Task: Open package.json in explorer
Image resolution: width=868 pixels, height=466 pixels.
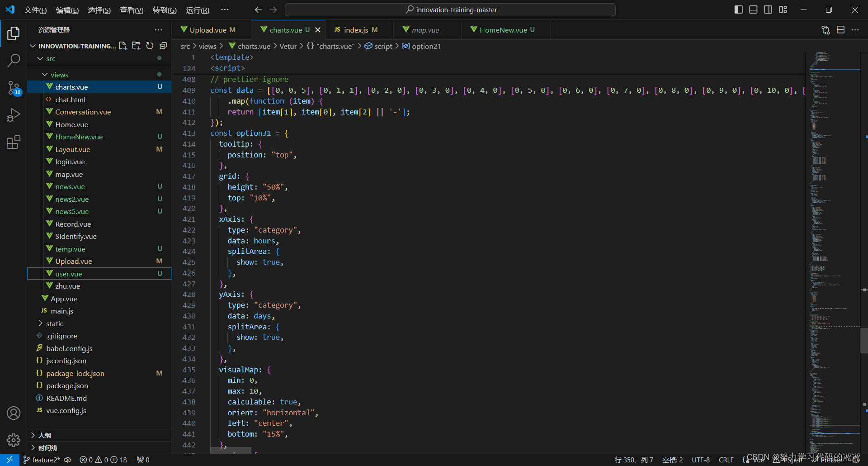Action: click(x=99, y=385)
